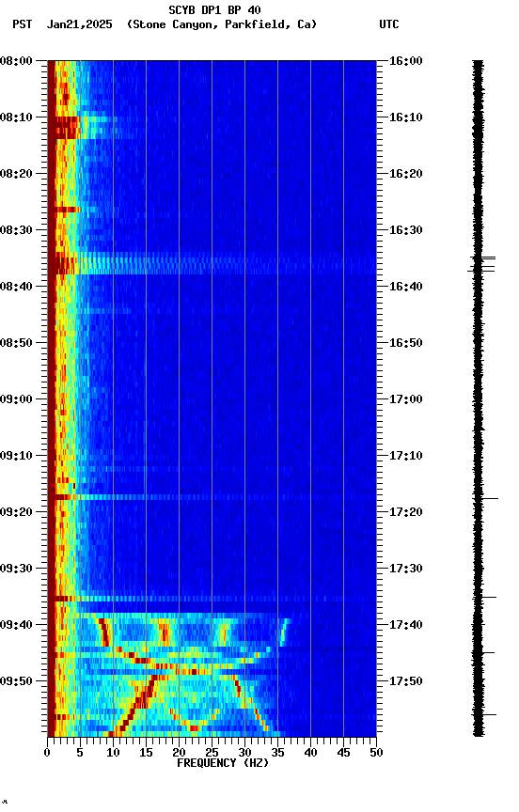Image resolution: width=519 pixels, height=812 pixels.
Task: Click the '5' frequency axis label
Action: 80,753
